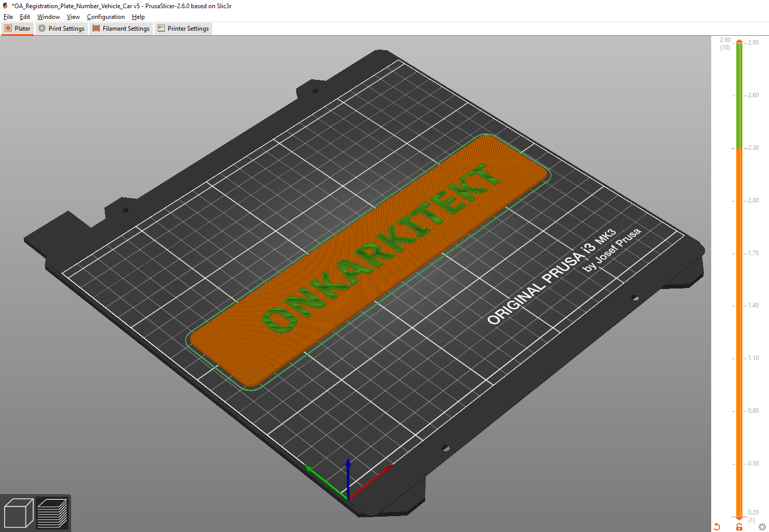Image resolution: width=769 pixels, height=532 pixels.
Task: Switch to the Printer Settings tab
Action: coord(183,29)
